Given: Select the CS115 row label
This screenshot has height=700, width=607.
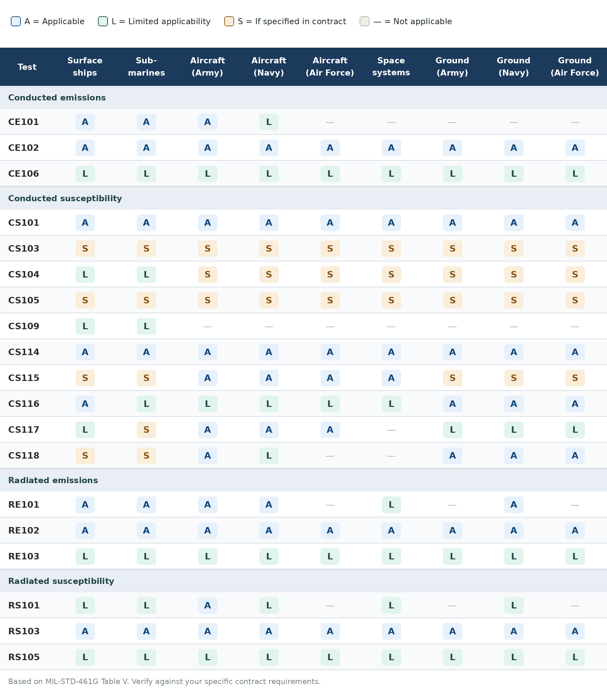Looking at the screenshot, I should coord(24,378).
